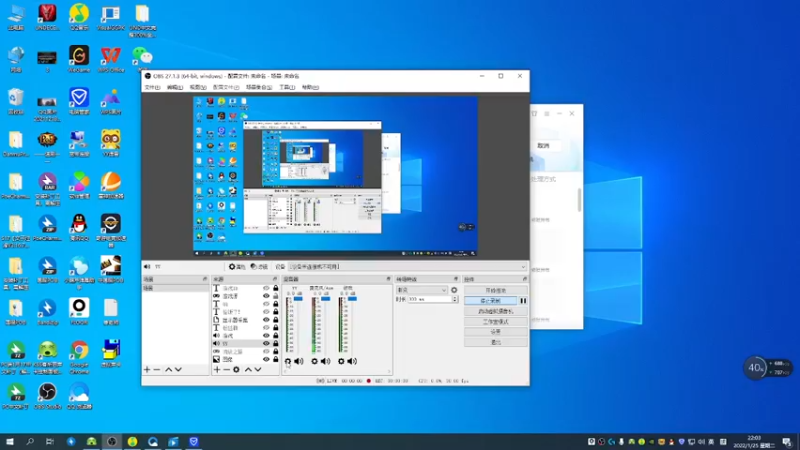Toggle lock on selected YY audio source

click(276, 343)
